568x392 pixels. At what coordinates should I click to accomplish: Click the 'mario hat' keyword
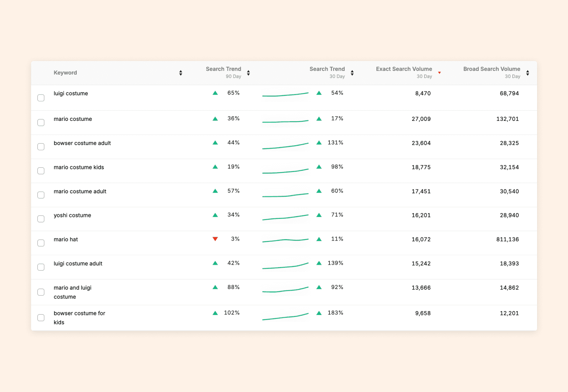coord(66,239)
